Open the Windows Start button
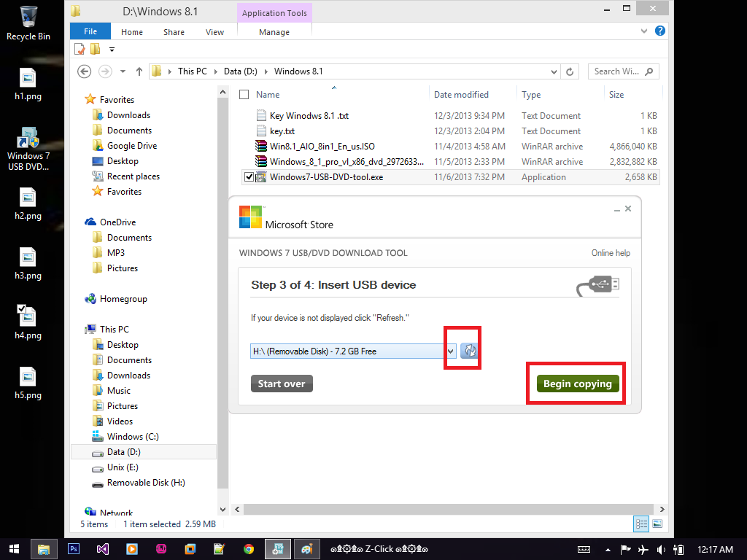The height and width of the screenshot is (560, 747). (15, 549)
